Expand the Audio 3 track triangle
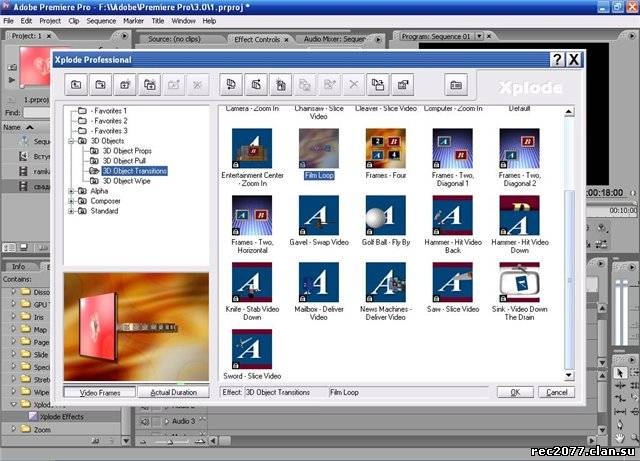This screenshot has width=640, height=461. click(166, 421)
